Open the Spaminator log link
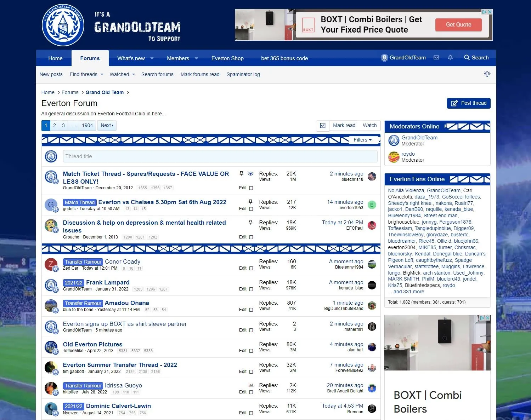This screenshot has height=420, width=531. click(243, 74)
